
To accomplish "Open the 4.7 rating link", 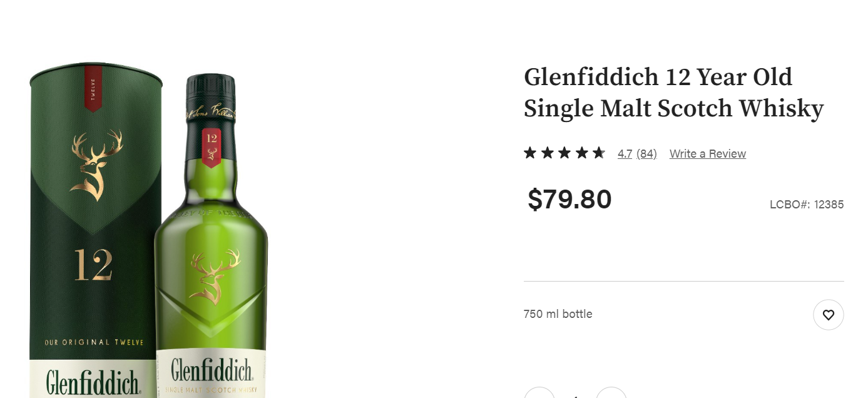I will point(625,154).
